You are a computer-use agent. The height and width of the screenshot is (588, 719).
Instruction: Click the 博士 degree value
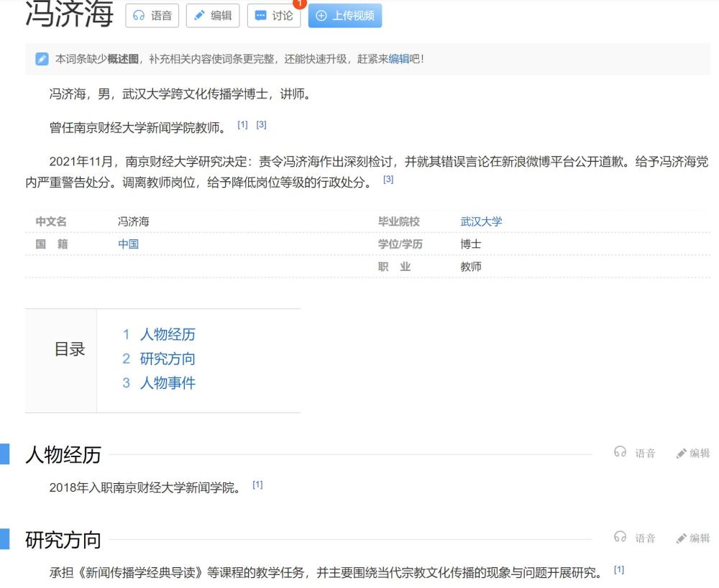[x=471, y=244]
